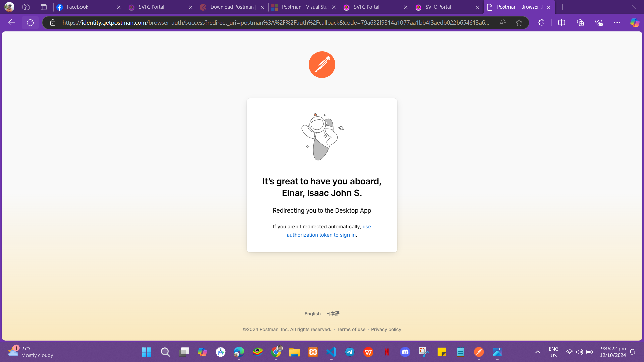The height and width of the screenshot is (362, 644).
Task: Open the Split screen icon
Action: (561, 23)
